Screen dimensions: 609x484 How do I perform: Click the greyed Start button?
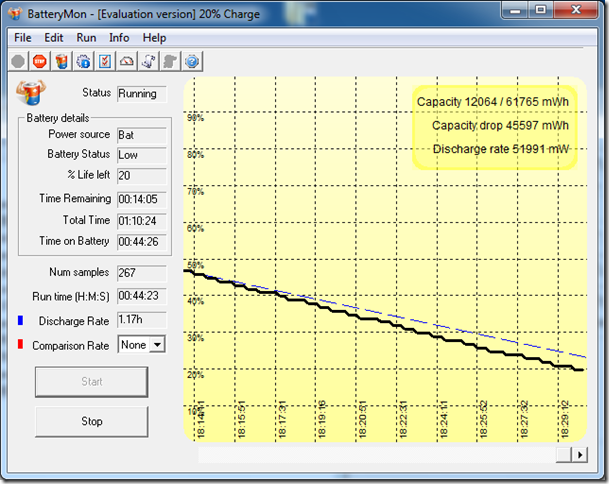coord(92,382)
